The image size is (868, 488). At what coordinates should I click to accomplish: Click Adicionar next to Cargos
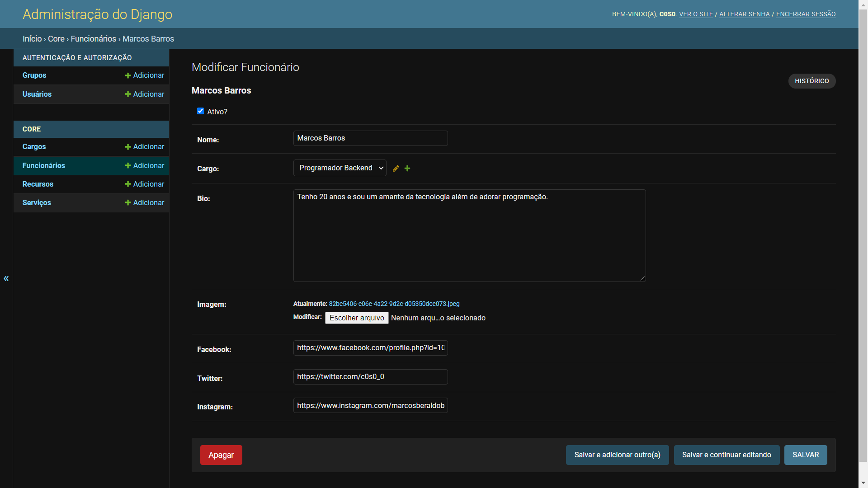145,147
